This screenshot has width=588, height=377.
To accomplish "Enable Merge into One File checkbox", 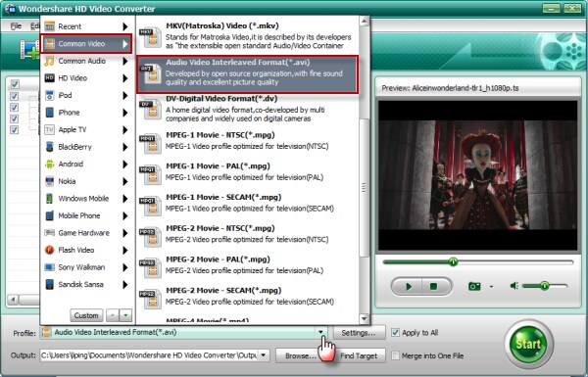I will (x=395, y=355).
